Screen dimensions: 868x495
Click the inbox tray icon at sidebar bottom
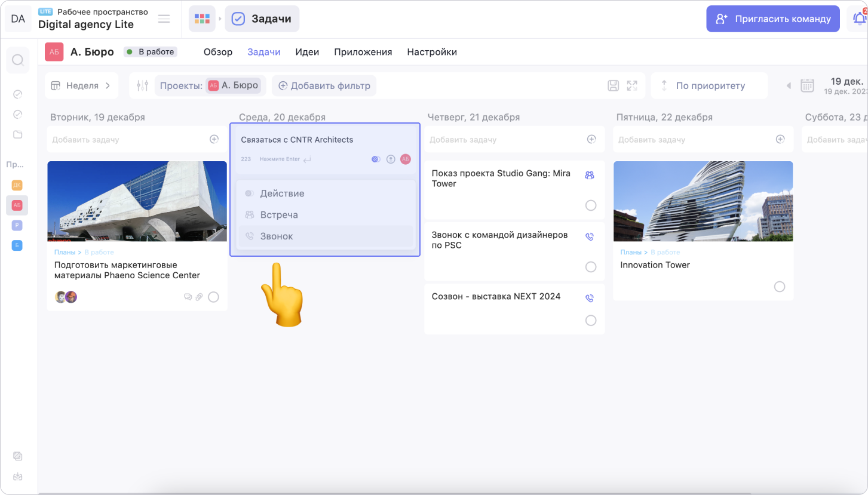[x=18, y=476]
